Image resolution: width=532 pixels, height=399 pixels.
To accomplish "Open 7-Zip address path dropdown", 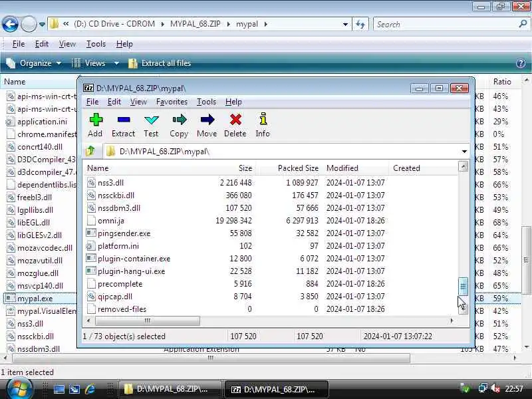I will 464,152.
